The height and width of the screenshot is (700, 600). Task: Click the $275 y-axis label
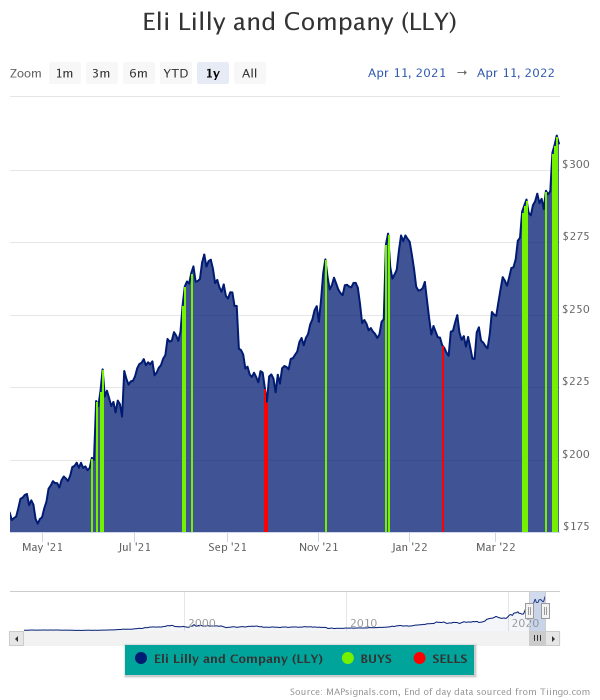click(x=576, y=236)
